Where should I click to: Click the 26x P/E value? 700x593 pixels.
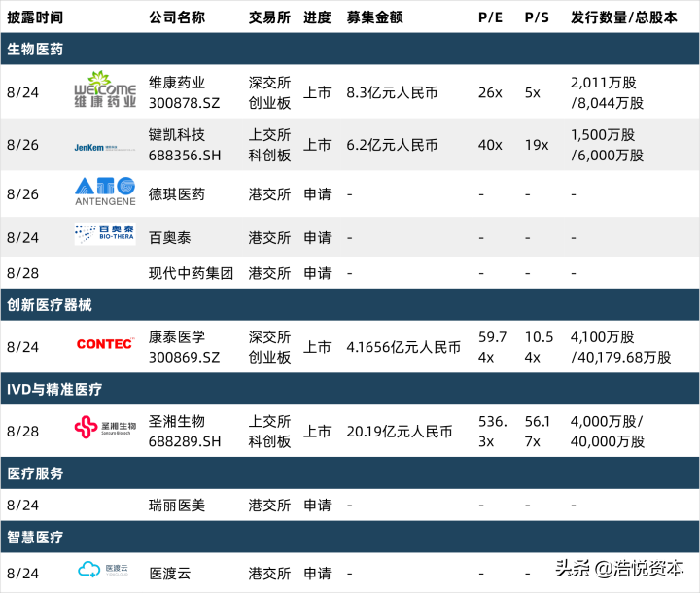(x=490, y=92)
